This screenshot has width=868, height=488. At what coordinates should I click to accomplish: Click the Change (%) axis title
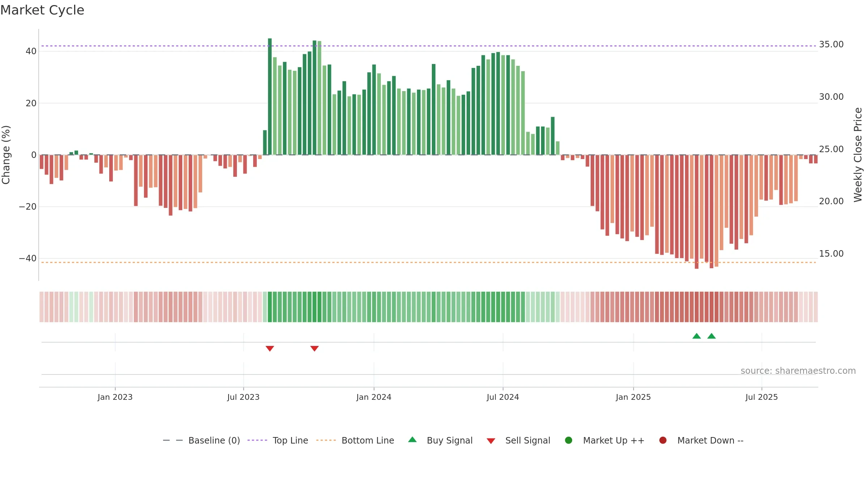click(6, 155)
